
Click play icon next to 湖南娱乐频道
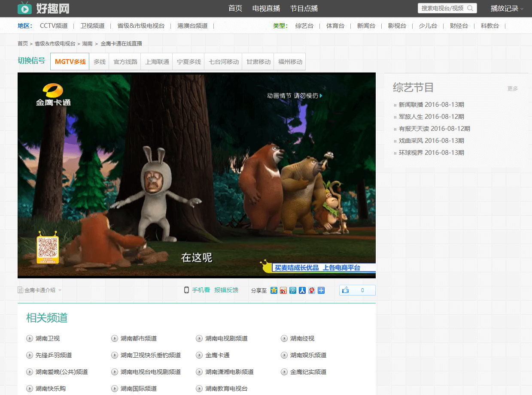(284, 355)
